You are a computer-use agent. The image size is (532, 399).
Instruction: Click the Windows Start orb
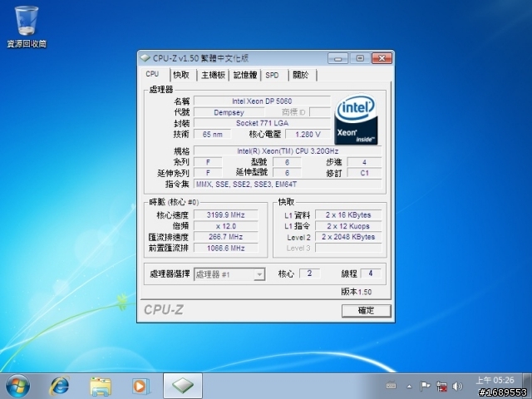17,386
